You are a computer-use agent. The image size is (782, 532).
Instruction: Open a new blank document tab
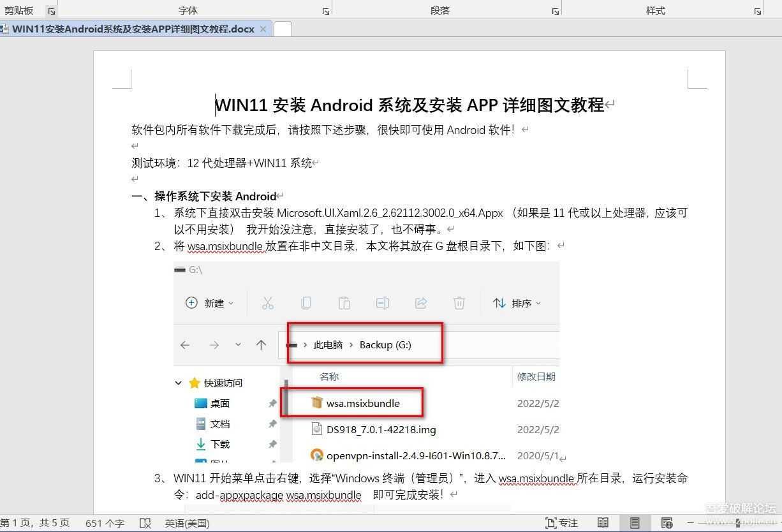point(282,28)
